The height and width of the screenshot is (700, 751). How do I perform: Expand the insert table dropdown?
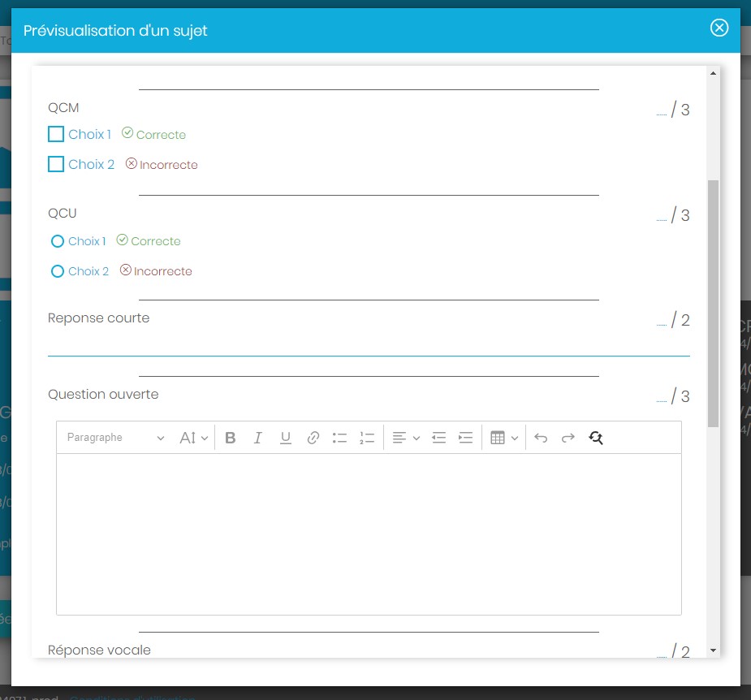point(504,438)
